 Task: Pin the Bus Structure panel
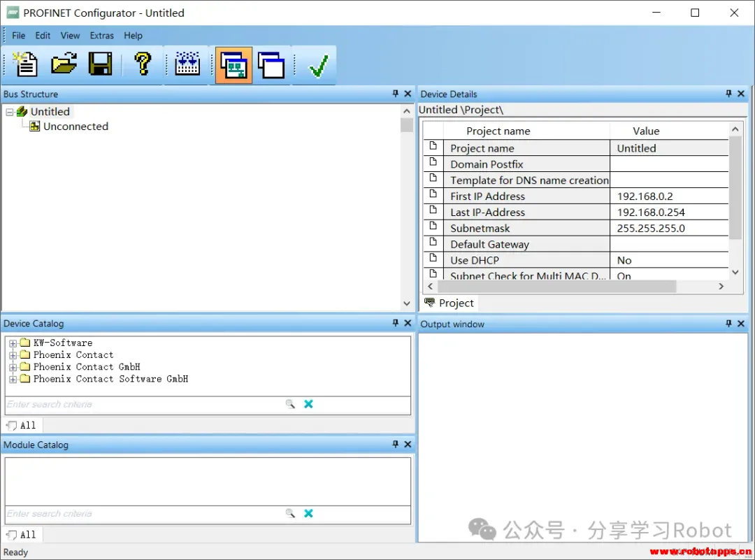(395, 94)
